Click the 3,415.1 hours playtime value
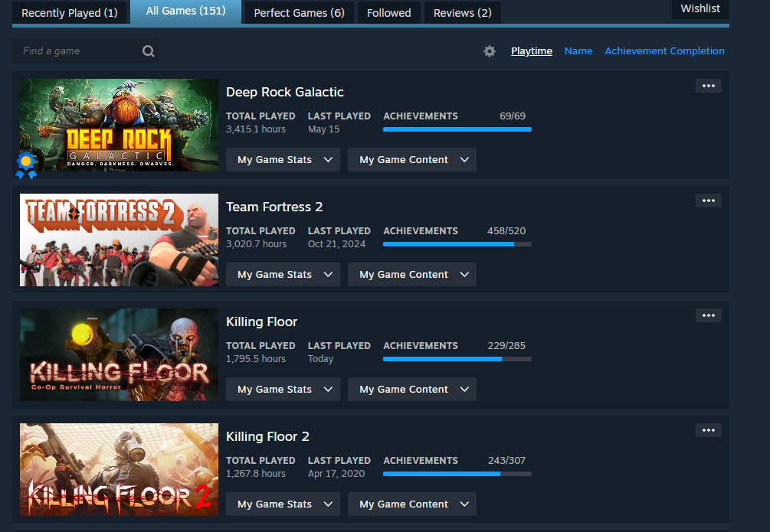770x532 pixels. tap(256, 129)
